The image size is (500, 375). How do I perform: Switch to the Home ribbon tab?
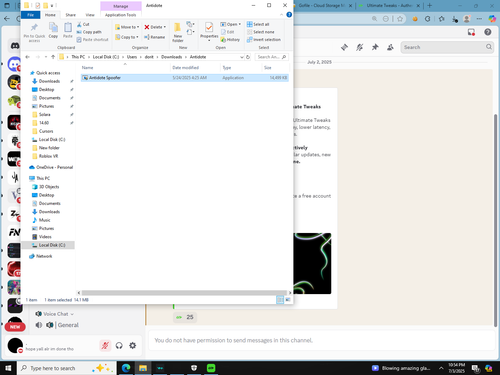pyautogui.click(x=50, y=15)
